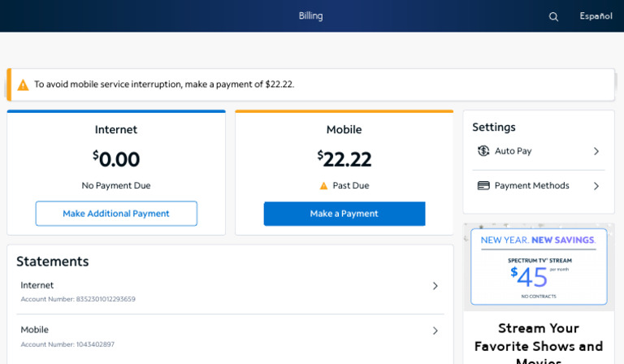Click Internet account number 8352301012293659
624x364 pixels.
[78, 299]
